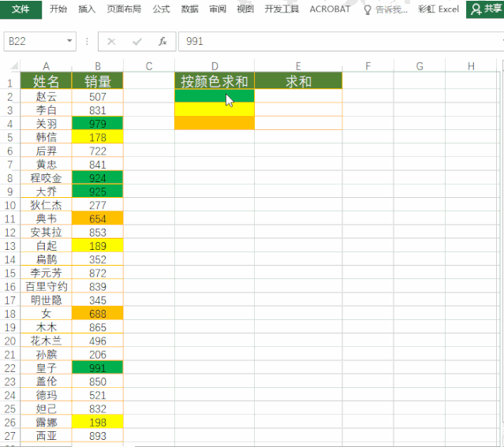Select the green color cell D2

pyautogui.click(x=215, y=95)
